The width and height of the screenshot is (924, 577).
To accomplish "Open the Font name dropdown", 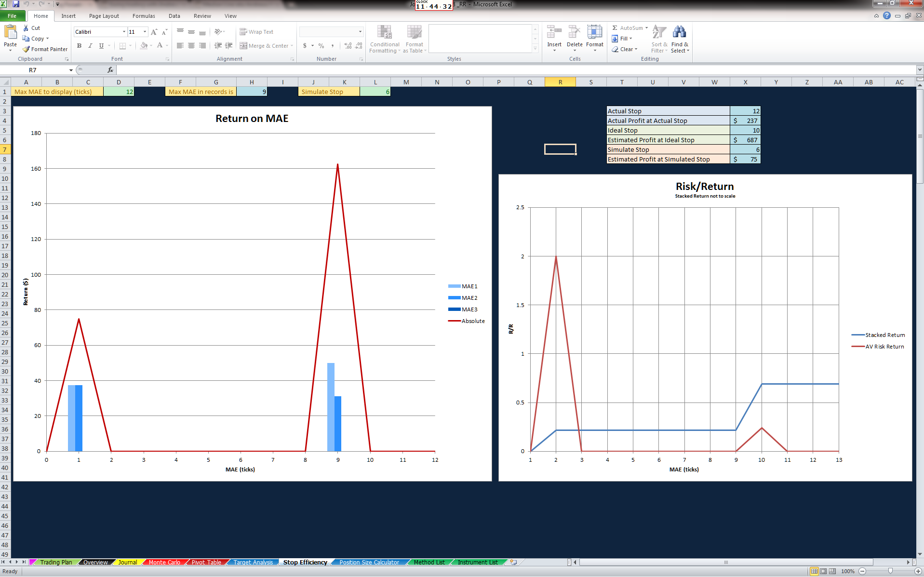I will pos(124,32).
